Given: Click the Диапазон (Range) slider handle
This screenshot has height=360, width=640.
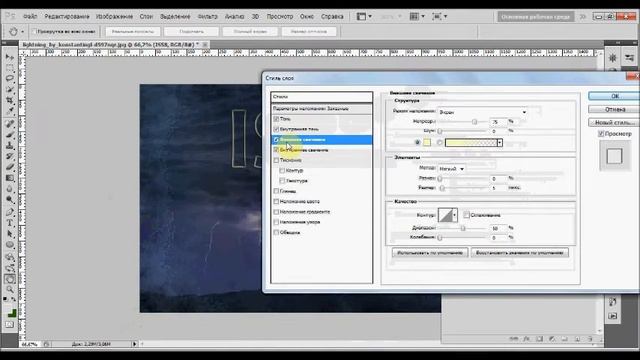Looking at the screenshot, I should pyautogui.click(x=463, y=229).
